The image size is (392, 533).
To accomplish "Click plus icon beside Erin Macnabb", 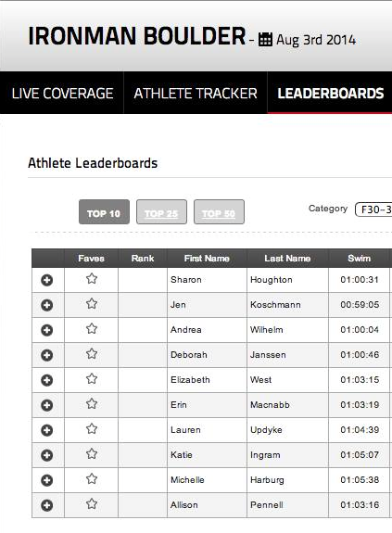I will pos(47,405).
